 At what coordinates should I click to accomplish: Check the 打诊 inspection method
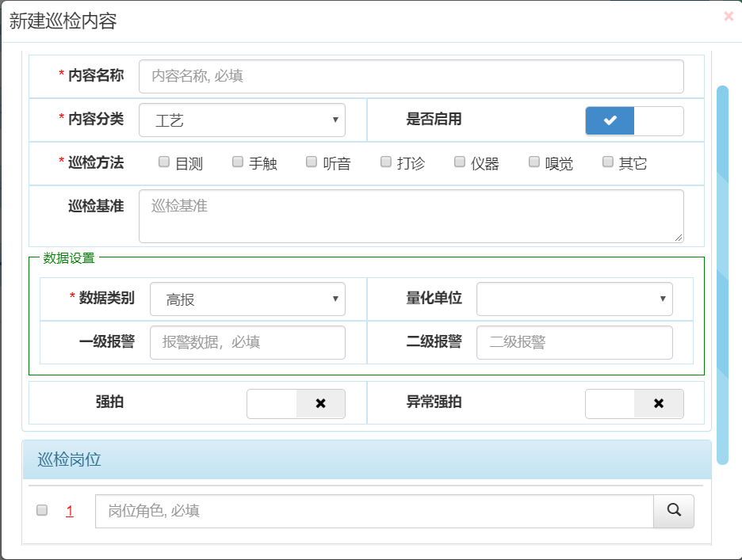(x=386, y=162)
